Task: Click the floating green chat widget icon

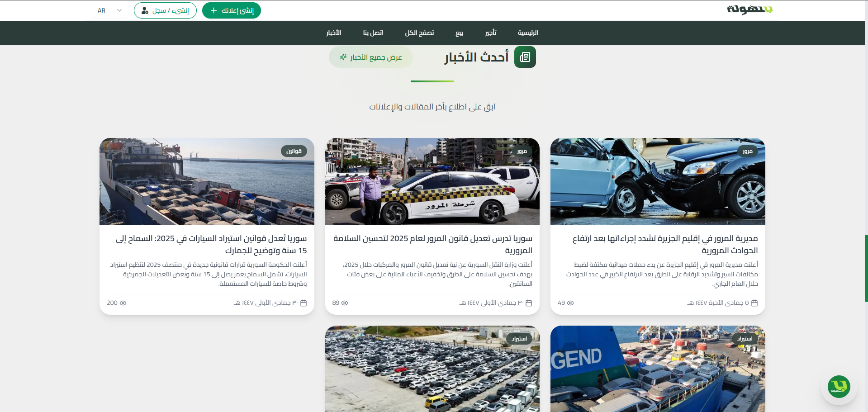Action: pos(839,387)
